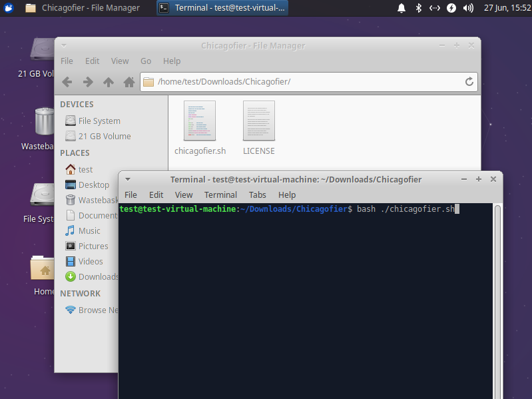
Task: Open the Xfce whisker menu mouse icon
Action: point(9,7)
